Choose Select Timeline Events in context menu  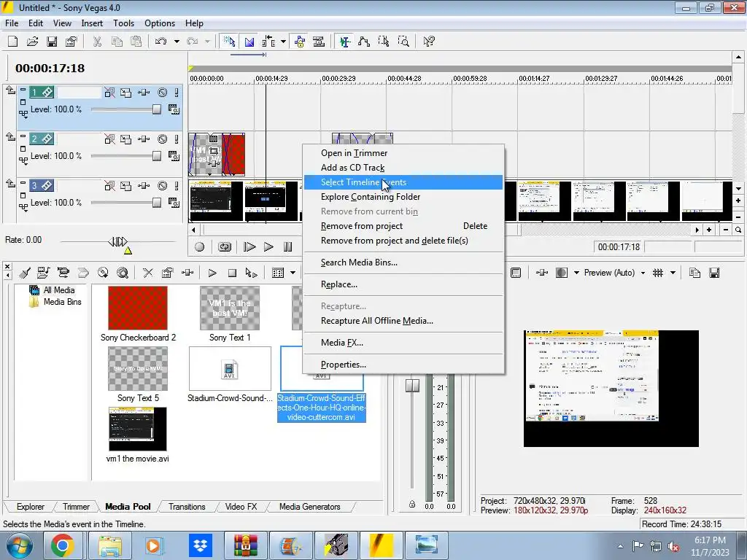(x=403, y=182)
